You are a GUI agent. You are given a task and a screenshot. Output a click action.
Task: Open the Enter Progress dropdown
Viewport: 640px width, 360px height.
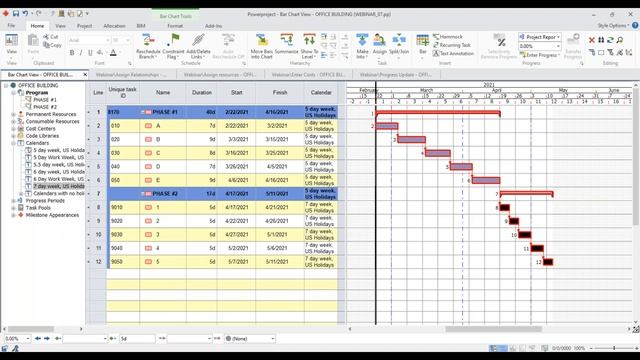tap(541, 55)
